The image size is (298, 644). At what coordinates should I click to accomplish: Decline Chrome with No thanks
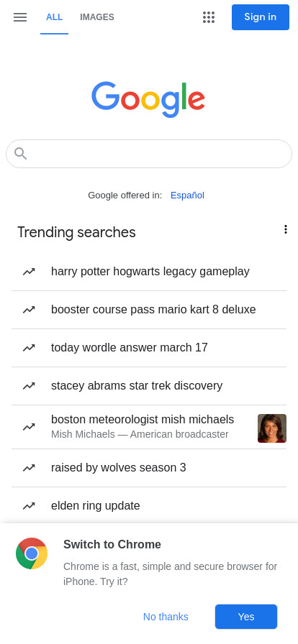[x=166, y=617]
